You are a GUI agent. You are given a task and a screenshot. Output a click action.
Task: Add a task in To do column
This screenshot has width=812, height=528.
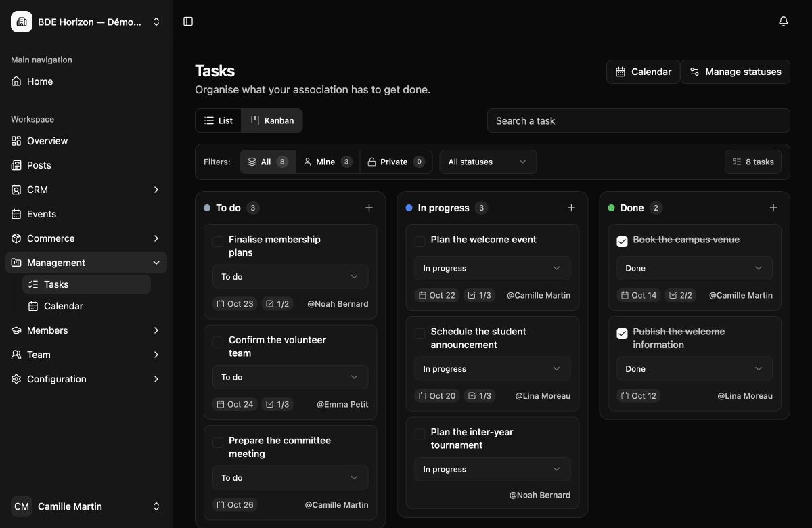(369, 208)
